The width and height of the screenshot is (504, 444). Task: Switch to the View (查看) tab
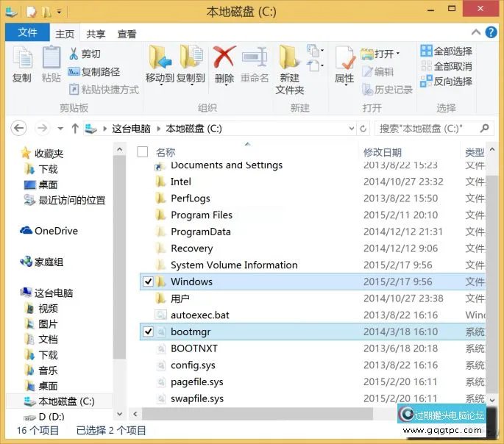127,34
